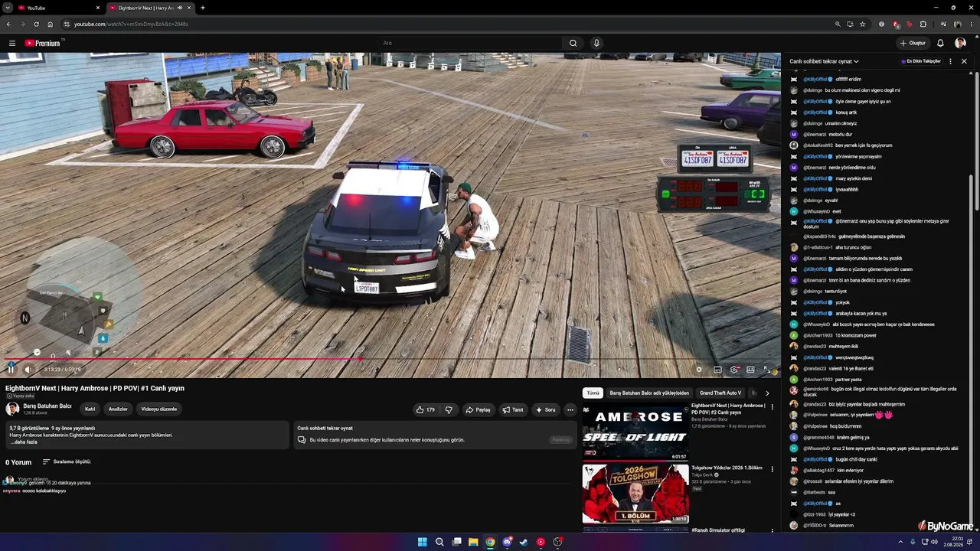Dislike this video
Viewport: 980px width, 551px height.
click(x=449, y=409)
